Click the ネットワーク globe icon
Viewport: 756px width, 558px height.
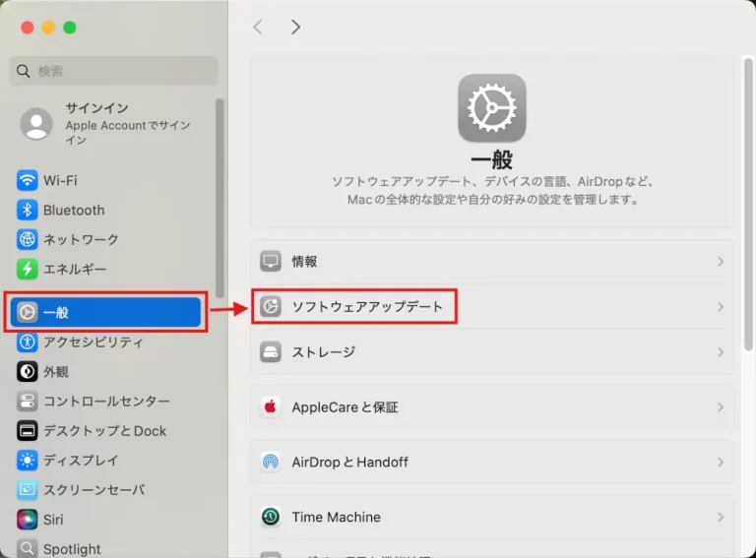tap(27, 239)
